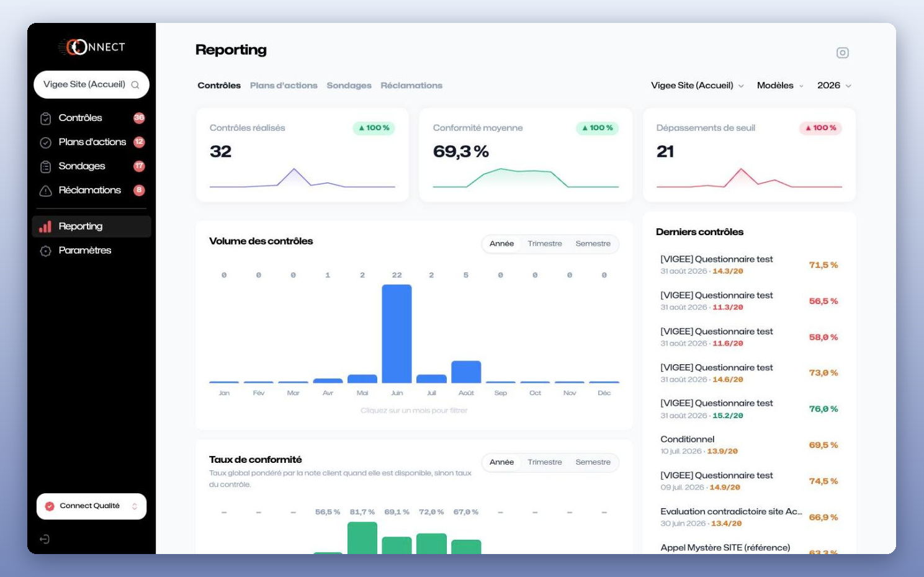
Task: Click the red 17 badge on Sondages
Action: 139,166
